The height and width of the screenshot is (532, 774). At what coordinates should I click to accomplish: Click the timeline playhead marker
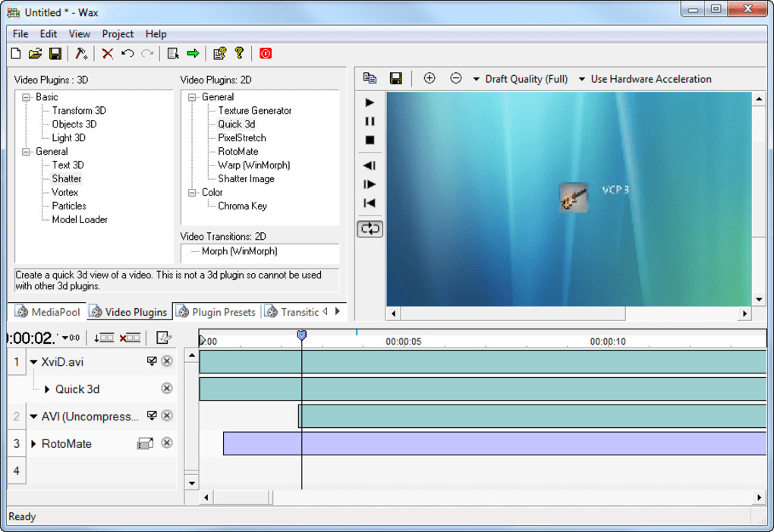pyautogui.click(x=301, y=335)
